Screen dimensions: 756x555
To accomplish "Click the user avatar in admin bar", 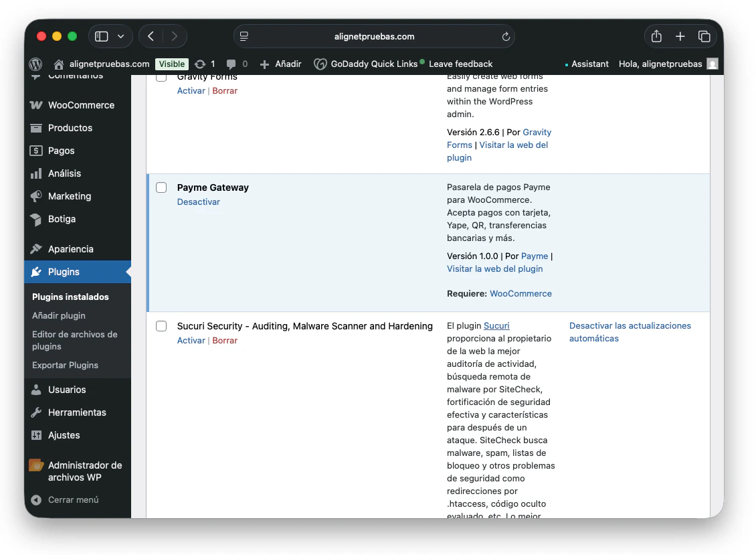I will click(x=712, y=64).
